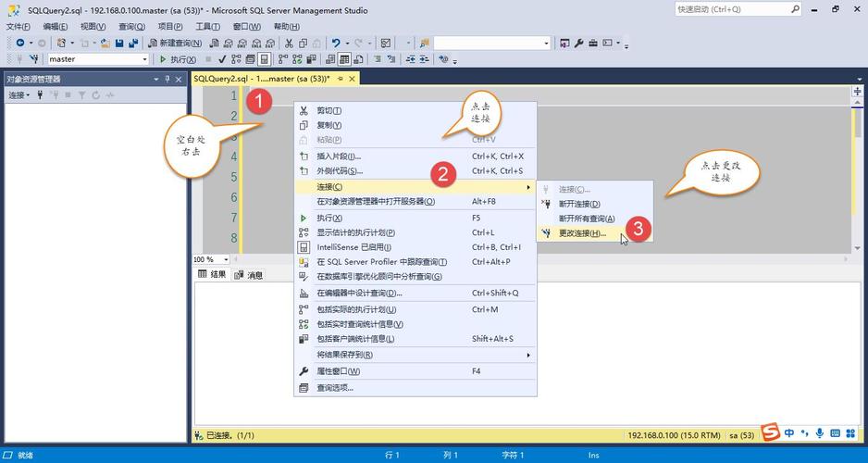This screenshot has height=463, width=868.
Task: Click the find in files icon
Action: click(424, 44)
